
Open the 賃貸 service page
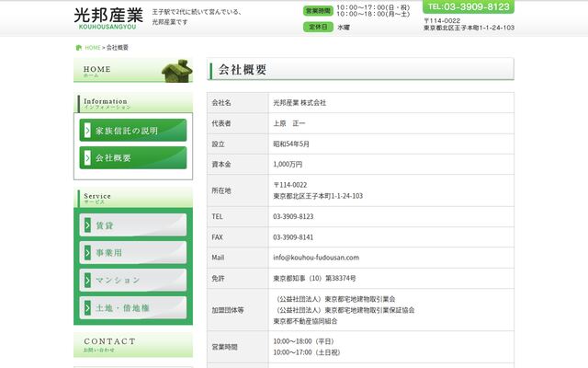[x=133, y=225]
